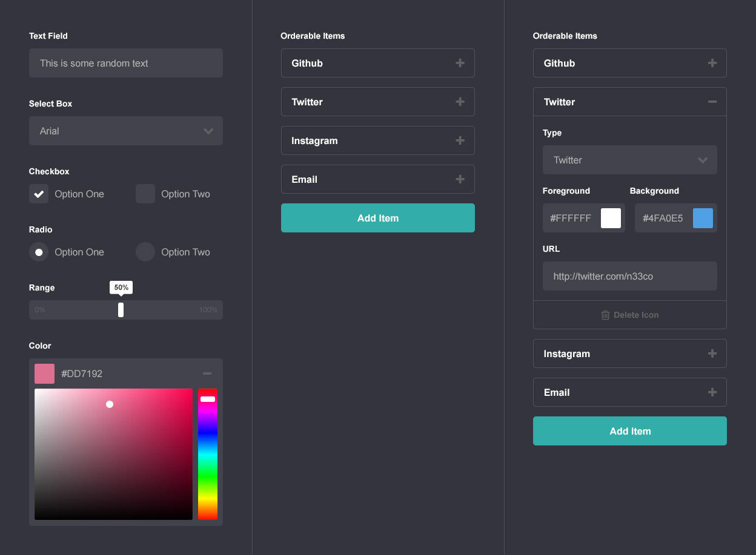
Task: Uncheck the Option One checkbox
Action: click(x=39, y=194)
